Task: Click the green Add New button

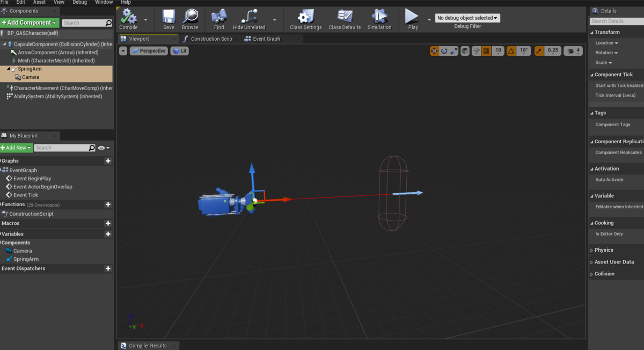Action: coord(16,148)
